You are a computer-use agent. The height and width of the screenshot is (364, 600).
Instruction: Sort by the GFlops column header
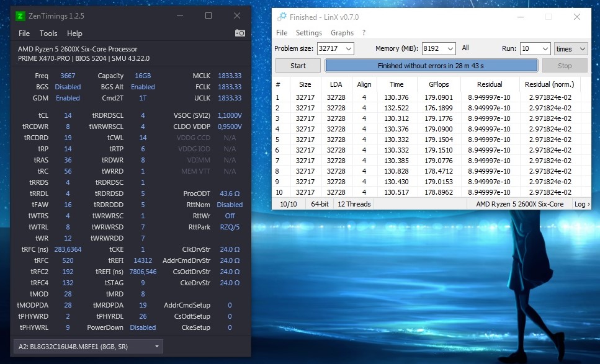click(x=439, y=84)
